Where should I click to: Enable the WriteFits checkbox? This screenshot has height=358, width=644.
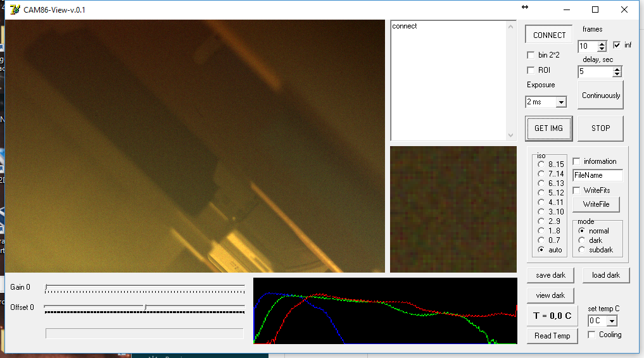click(576, 190)
